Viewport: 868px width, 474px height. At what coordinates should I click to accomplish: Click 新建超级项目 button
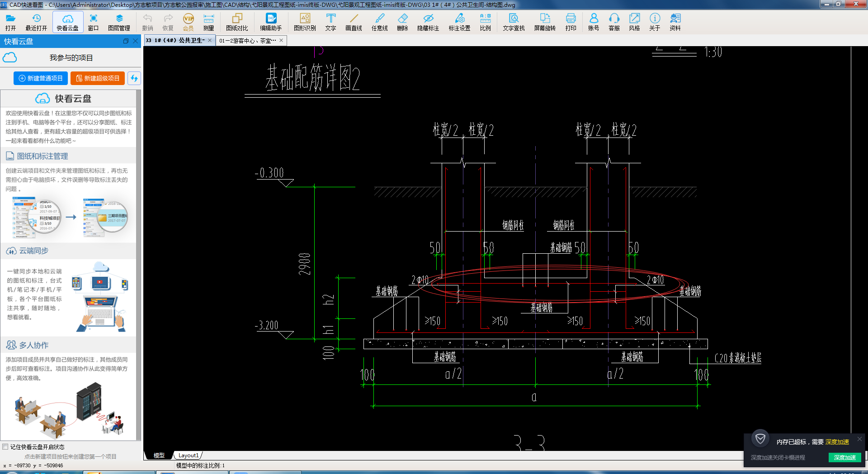tap(98, 78)
